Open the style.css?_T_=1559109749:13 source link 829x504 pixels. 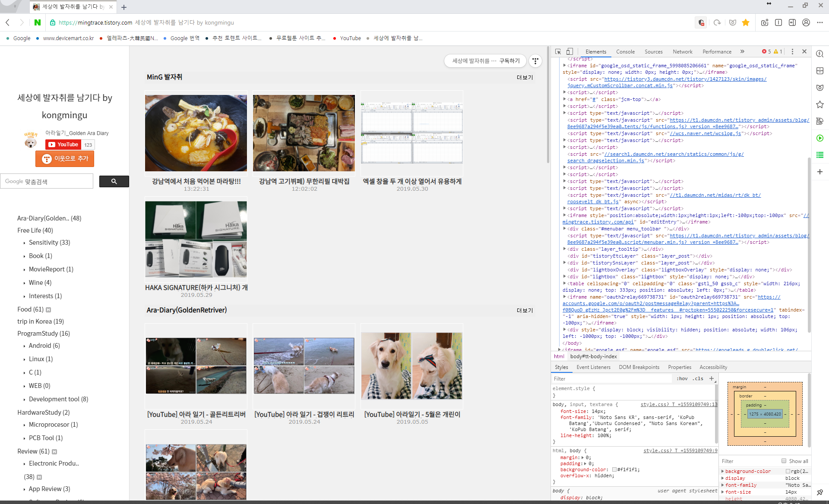[x=678, y=404]
